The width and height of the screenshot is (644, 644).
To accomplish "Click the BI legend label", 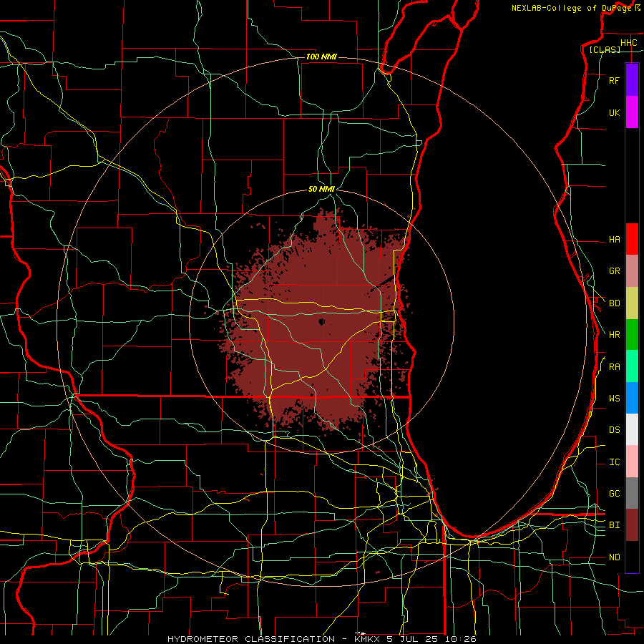I will click(614, 525).
